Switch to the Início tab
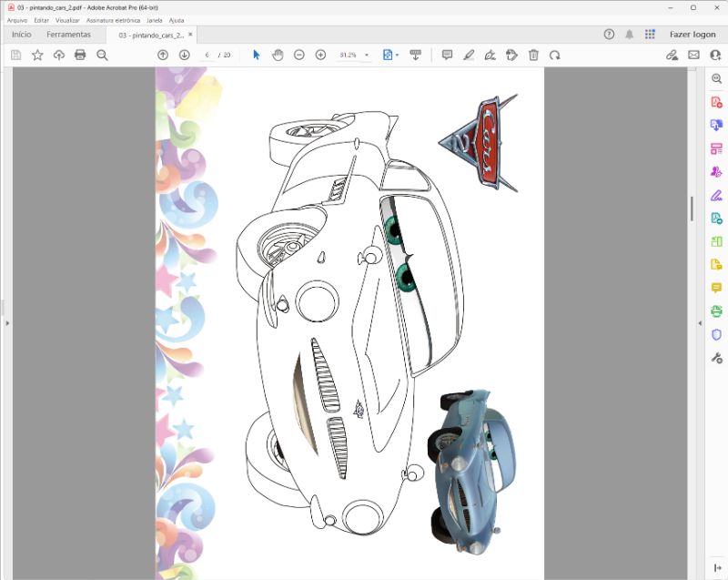 (x=21, y=35)
